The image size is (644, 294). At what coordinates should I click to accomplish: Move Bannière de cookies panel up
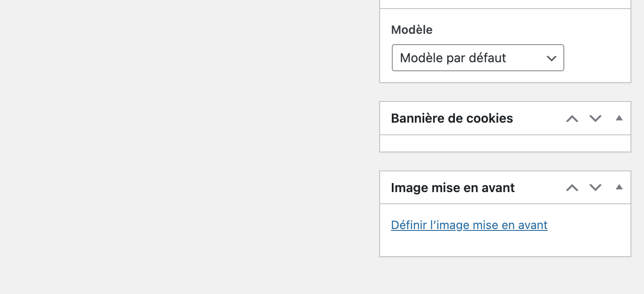(572, 119)
